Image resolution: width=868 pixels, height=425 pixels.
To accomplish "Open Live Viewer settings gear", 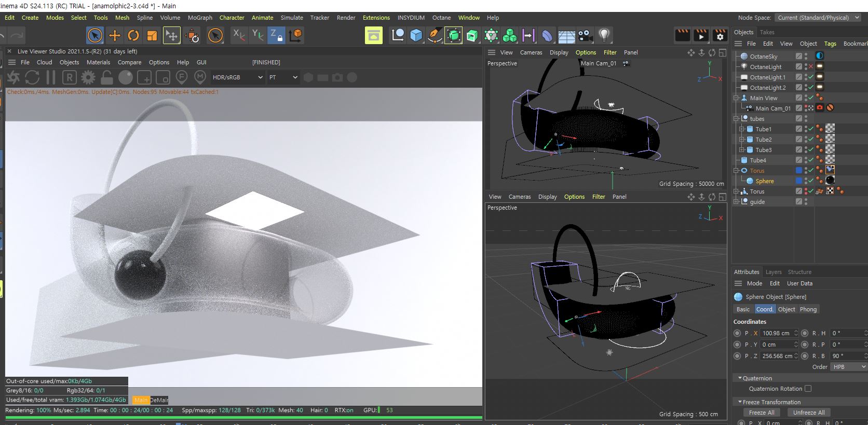I will [x=88, y=78].
